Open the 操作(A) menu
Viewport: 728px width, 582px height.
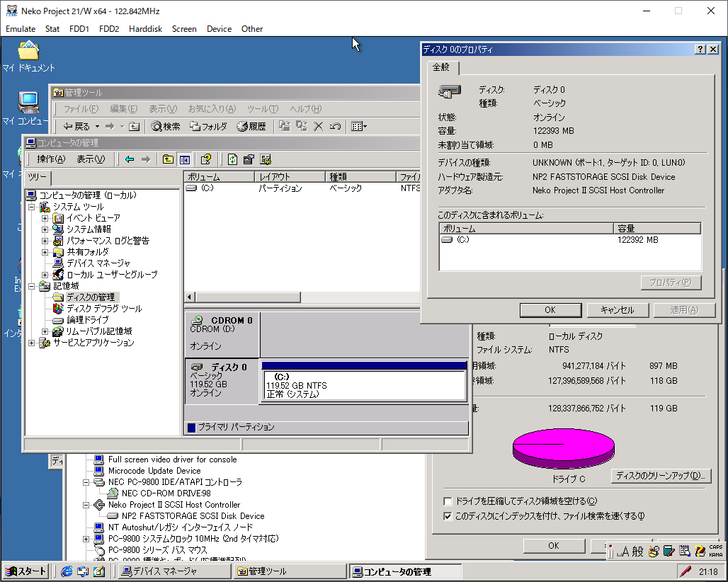pos(50,159)
